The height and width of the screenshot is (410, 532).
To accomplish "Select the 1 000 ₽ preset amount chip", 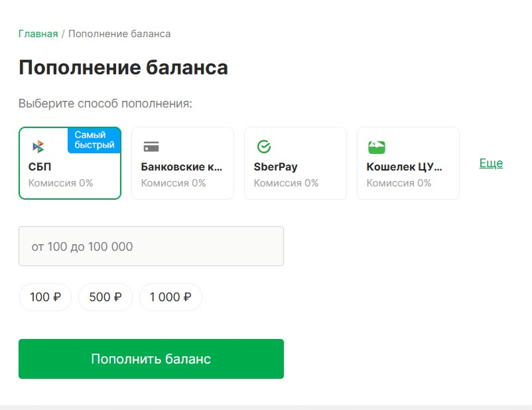I will (170, 297).
